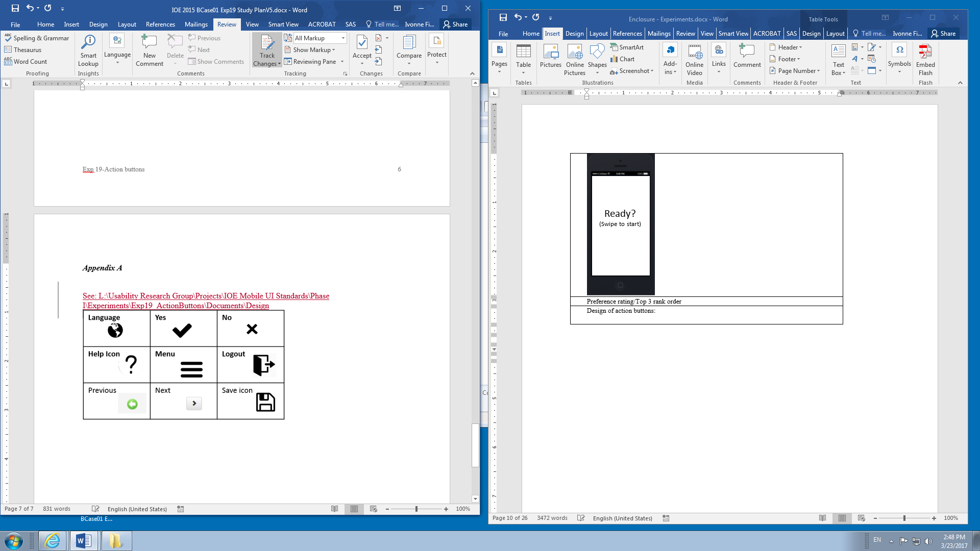980x551 pixels.
Task: Click Share button in right window
Action: pos(943,34)
